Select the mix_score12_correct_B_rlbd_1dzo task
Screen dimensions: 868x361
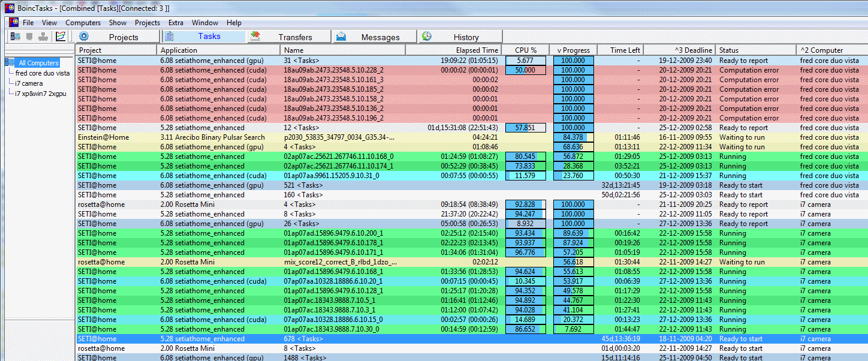coord(340,262)
